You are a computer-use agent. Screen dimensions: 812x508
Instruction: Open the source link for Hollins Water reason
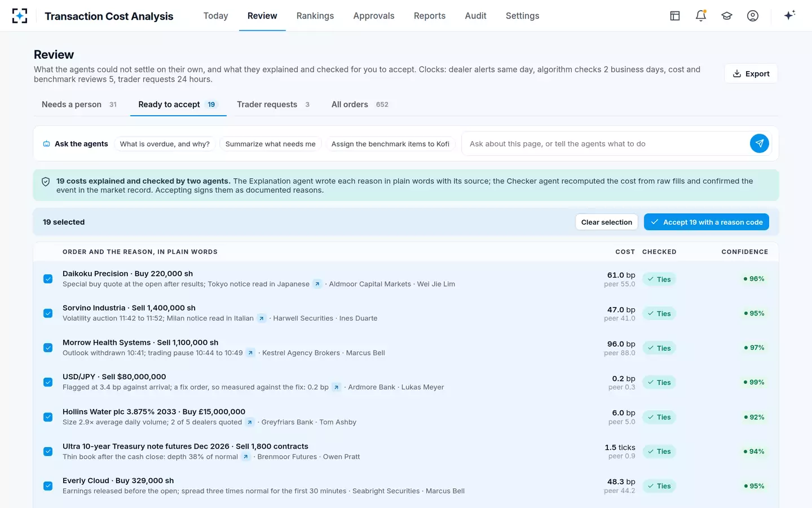(x=250, y=422)
